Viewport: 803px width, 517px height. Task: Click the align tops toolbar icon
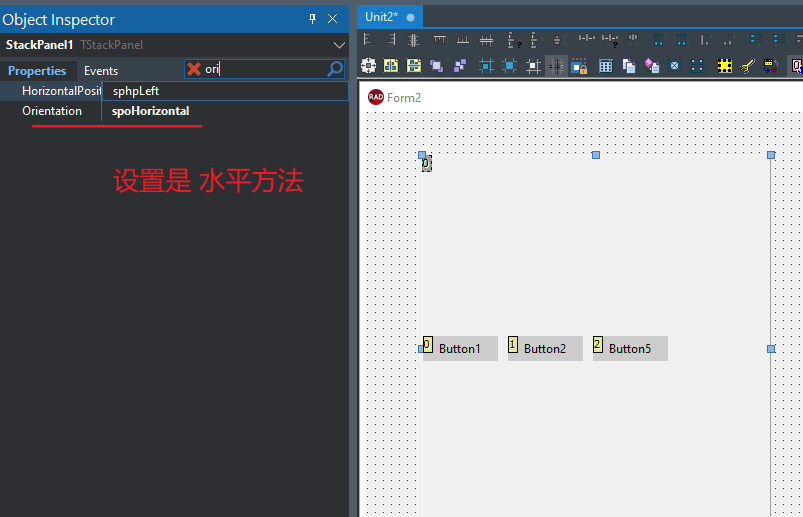(x=439, y=40)
